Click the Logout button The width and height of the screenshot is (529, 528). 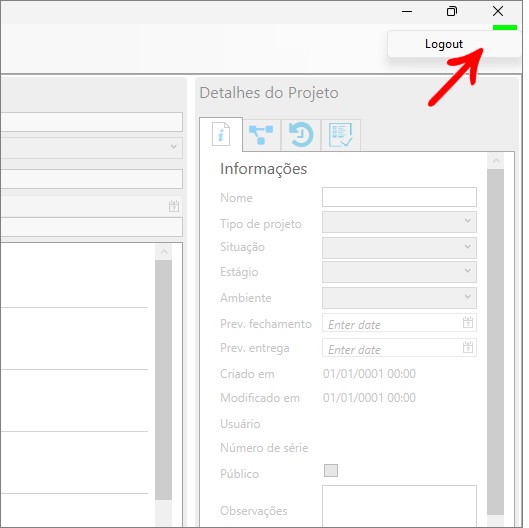454,44
